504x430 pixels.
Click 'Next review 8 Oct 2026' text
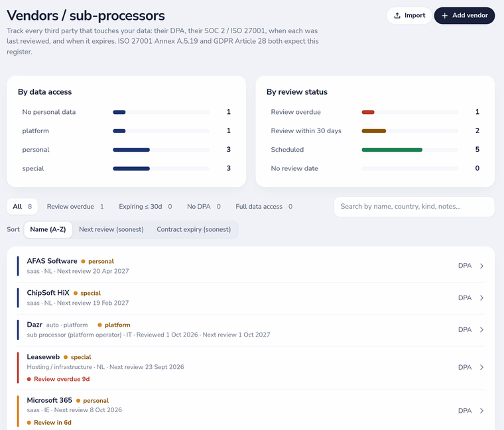point(88,410)
